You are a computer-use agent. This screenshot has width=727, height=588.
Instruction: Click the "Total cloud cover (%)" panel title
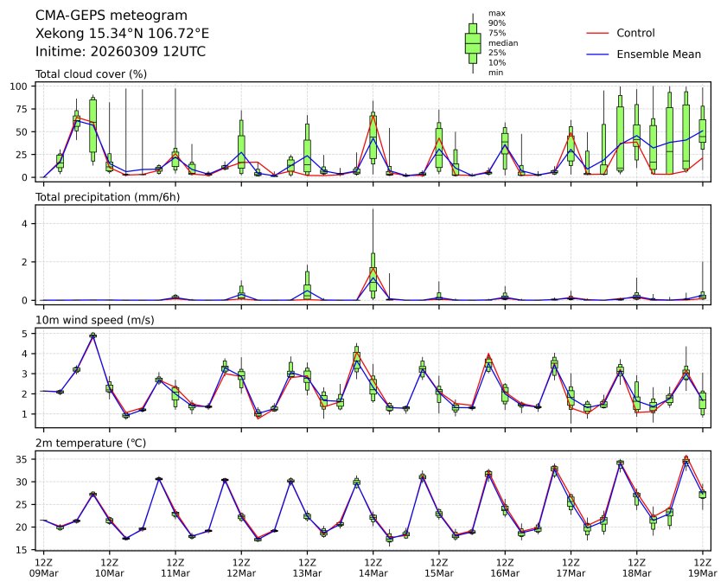pos(89,74)
